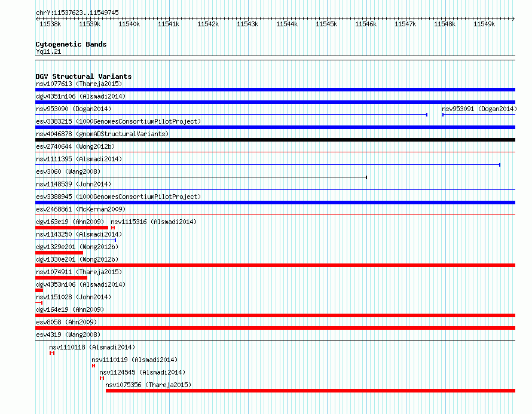Click the blue esv3383215 variant bar
This screenshot has width=532, height=414.
[x=275, y=127]
